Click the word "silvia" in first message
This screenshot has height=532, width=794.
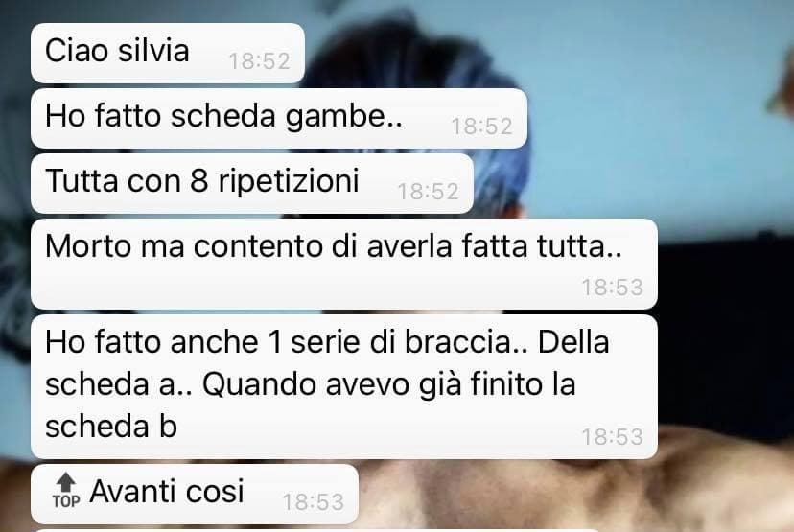152,51
